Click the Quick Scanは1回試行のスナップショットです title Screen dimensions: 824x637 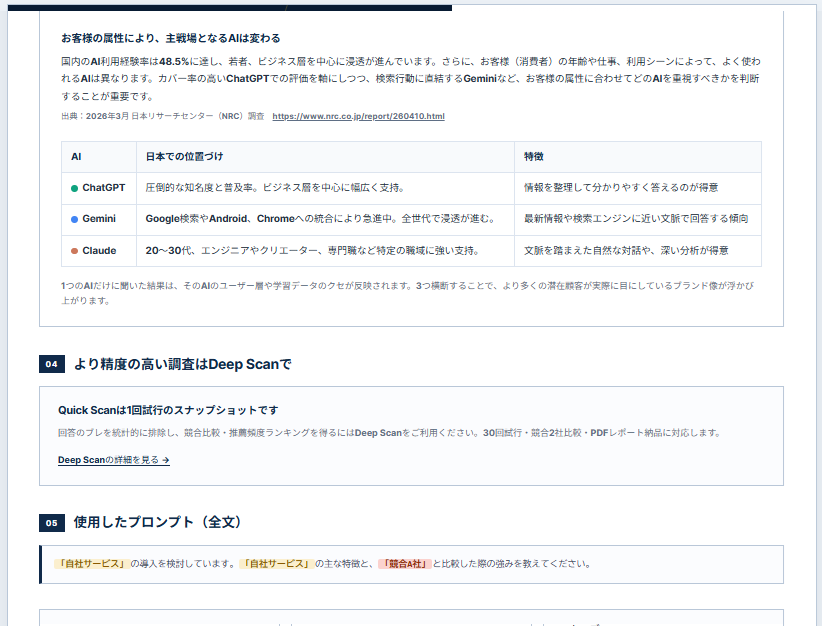[168, 410]
